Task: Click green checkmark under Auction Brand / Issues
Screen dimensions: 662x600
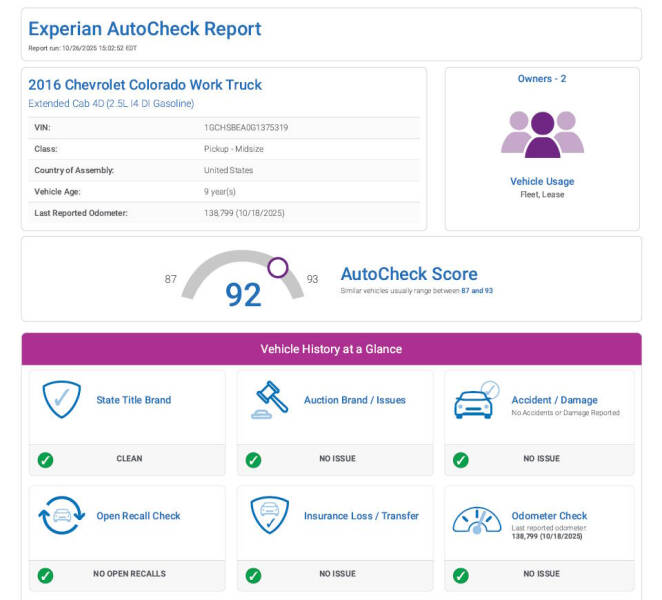Action: [x=253, y=459]
